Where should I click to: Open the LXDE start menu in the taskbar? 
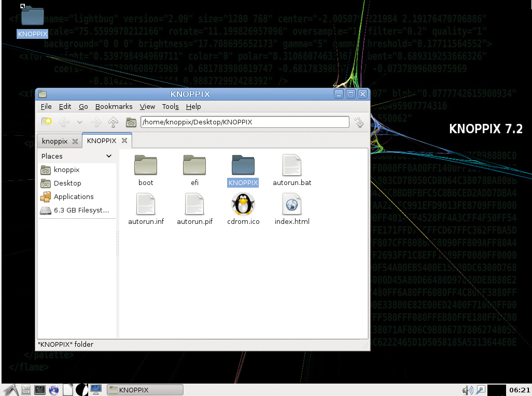11,390
